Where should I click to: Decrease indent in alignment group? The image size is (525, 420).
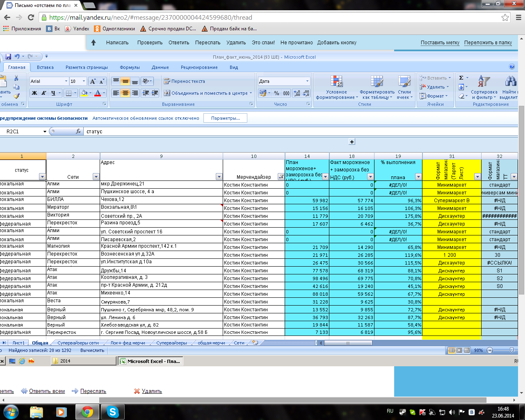(146, 93)
